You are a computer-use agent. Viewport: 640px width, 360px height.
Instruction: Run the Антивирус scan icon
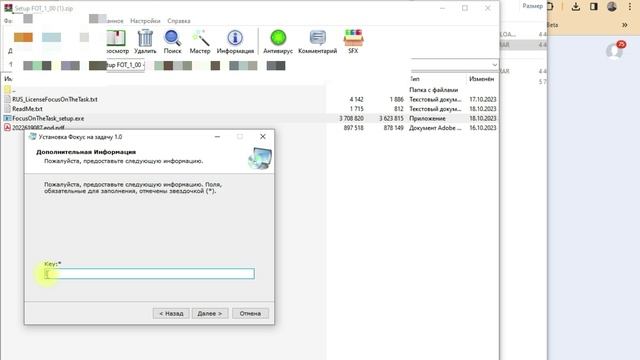[278, 41]
